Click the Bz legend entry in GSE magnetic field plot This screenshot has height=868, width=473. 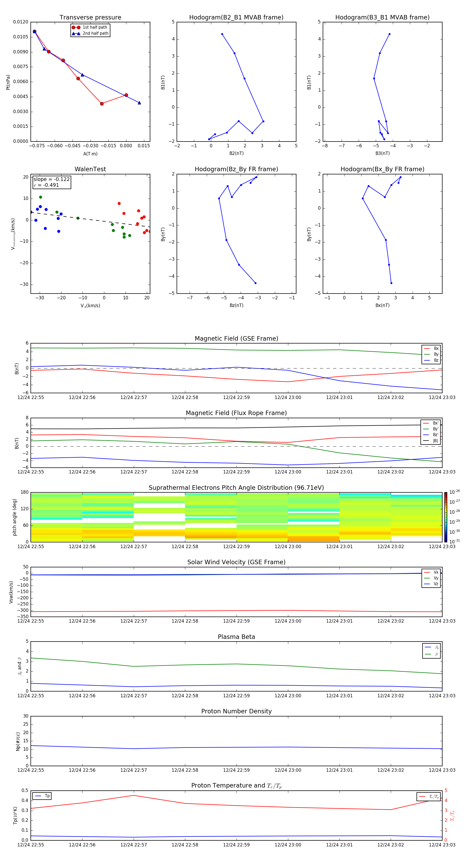click(x=431, y=360)
